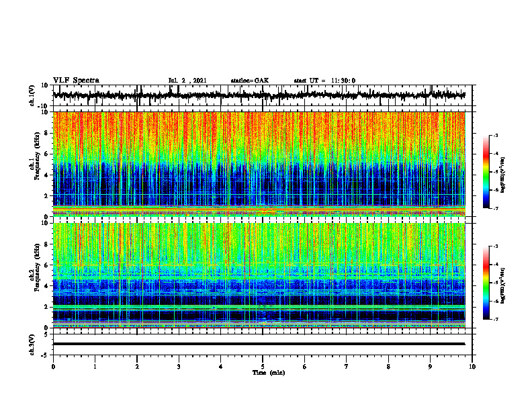
Task: Click time axis tick label "9"
Action: click(430, 367)
